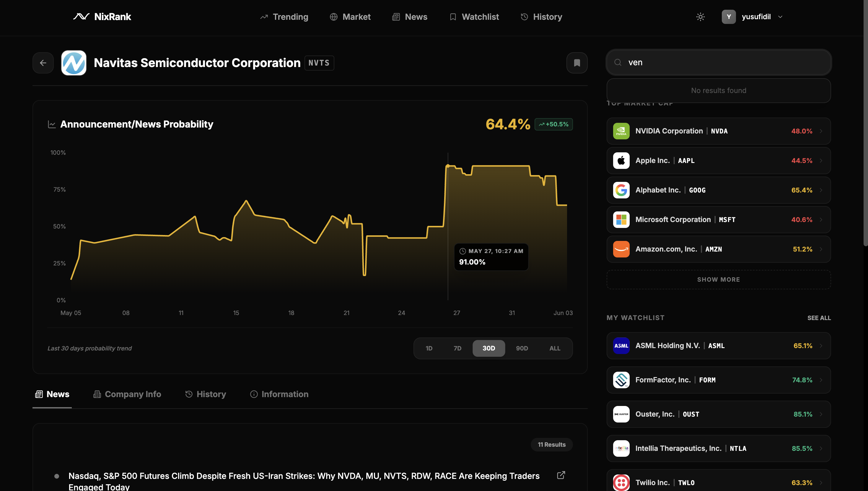Click the Twilio logo icon
The image size is (868, 491).
tap(621, 482)
